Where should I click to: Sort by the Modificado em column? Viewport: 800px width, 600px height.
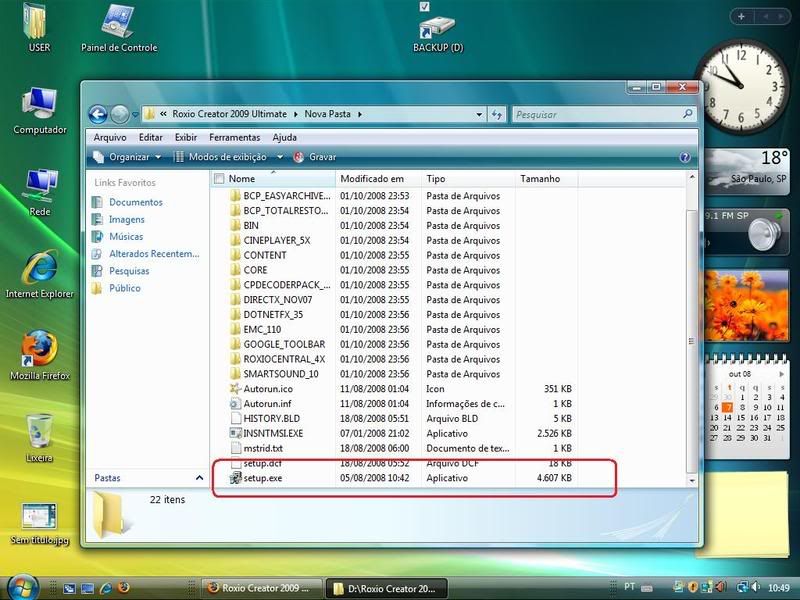pyautogui.click(x=379, y=179)
